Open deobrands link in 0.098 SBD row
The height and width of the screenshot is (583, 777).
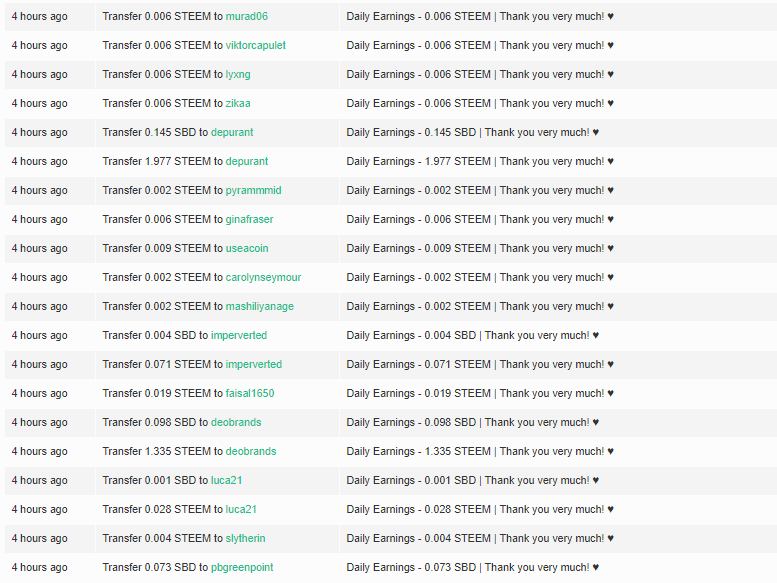[236, 423]
